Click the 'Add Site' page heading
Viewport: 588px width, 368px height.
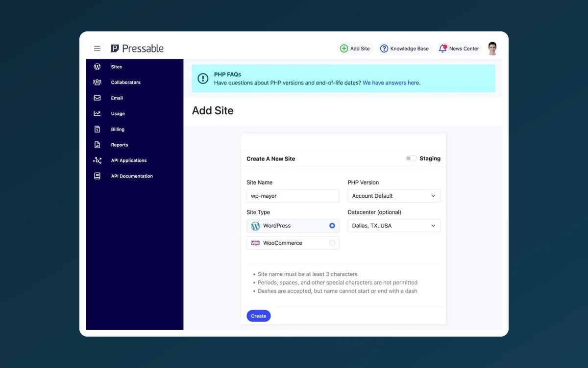[x=213, y=111]
